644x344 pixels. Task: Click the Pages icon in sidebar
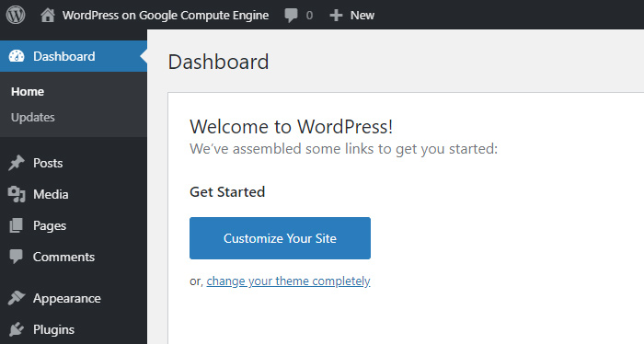(x=16, y=225)
